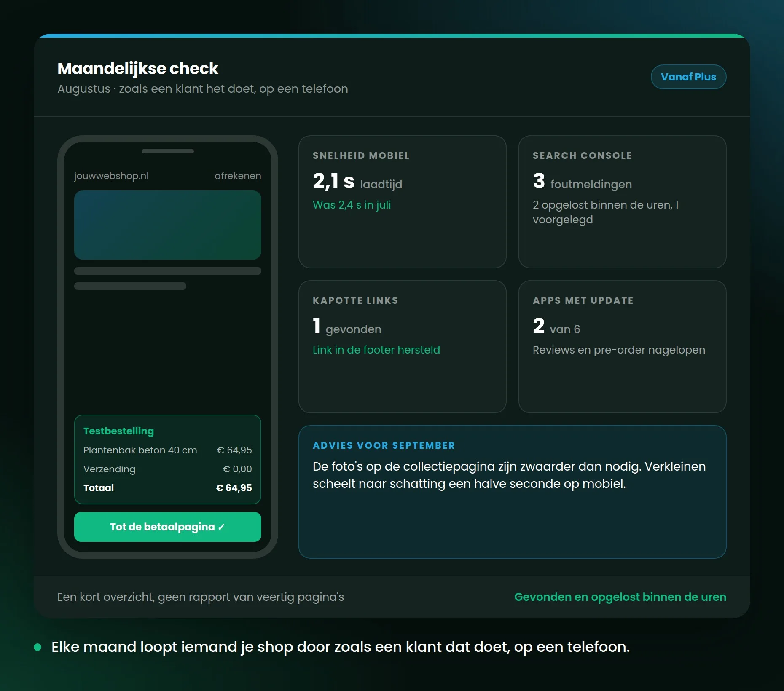Viewport: 784px width, 691px height.
Task: Open the 'Snelheid mobiel' card
Action: point(402,201)
